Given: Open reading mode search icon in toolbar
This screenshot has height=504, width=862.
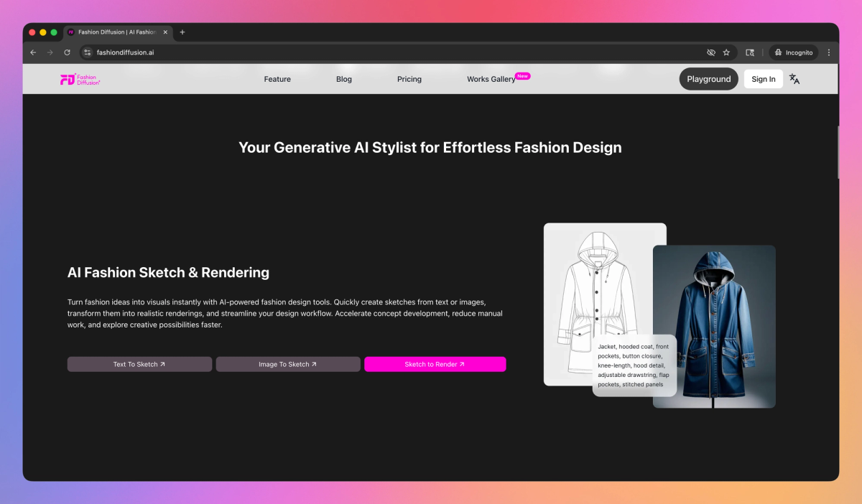Looking at the screenshot, I should click(750, 52).
